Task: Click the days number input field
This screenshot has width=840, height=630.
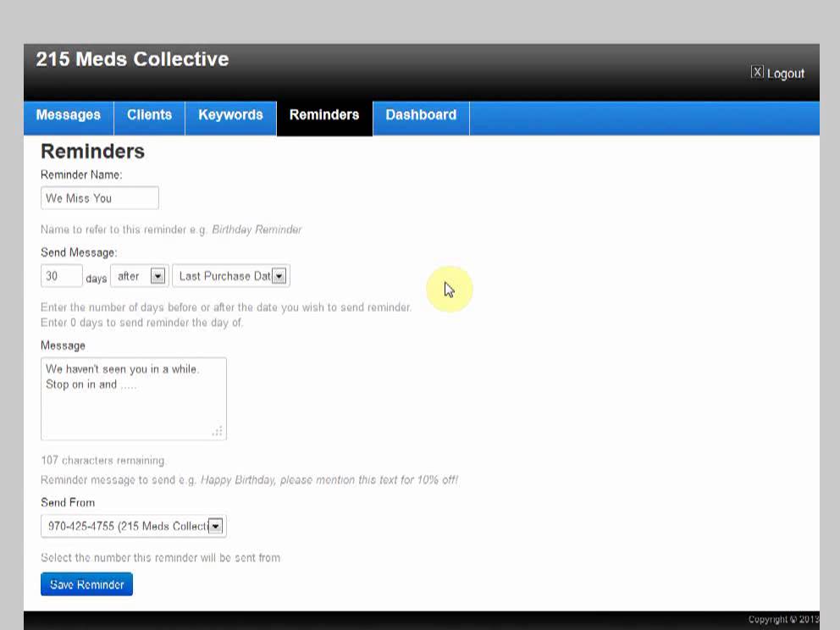Action: 61,276
